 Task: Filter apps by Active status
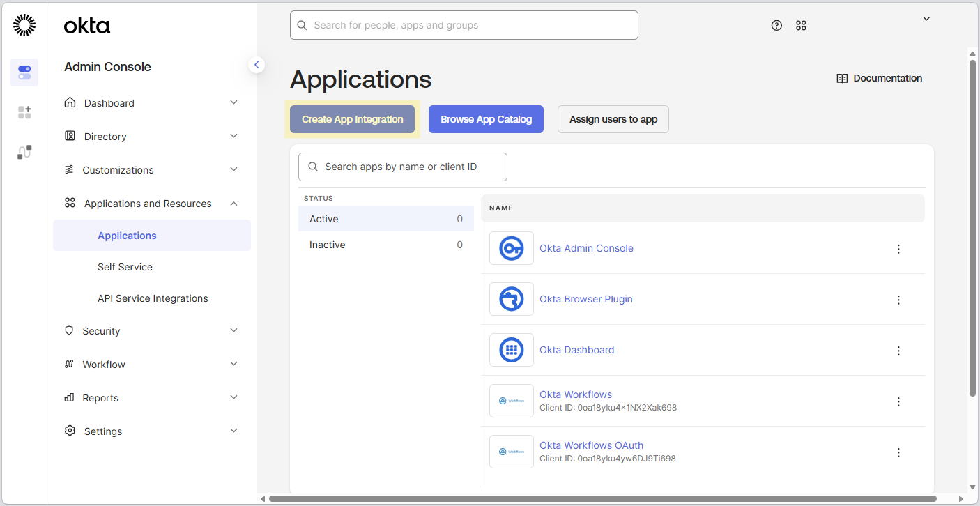[386, 219]
